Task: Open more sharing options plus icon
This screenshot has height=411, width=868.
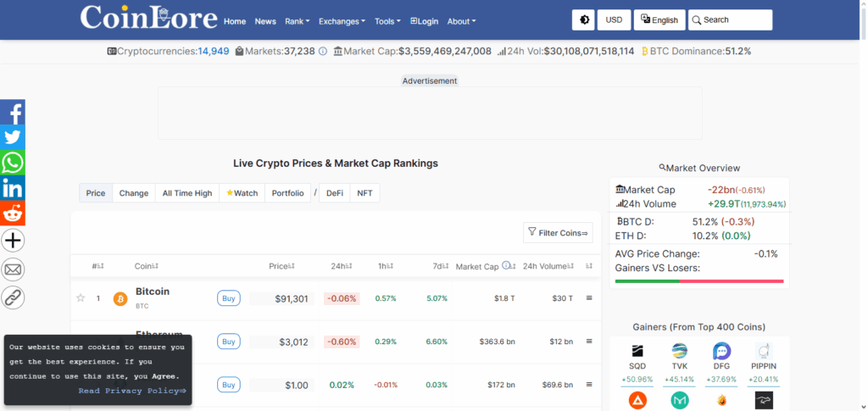Action: [x=13, y=241]
